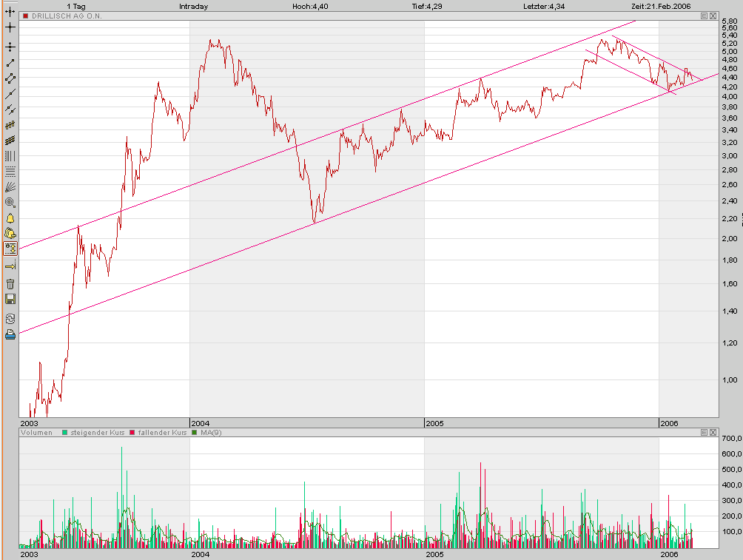
Task: Toggle the fallender Kurs legend marker
Action: [132, 432]
